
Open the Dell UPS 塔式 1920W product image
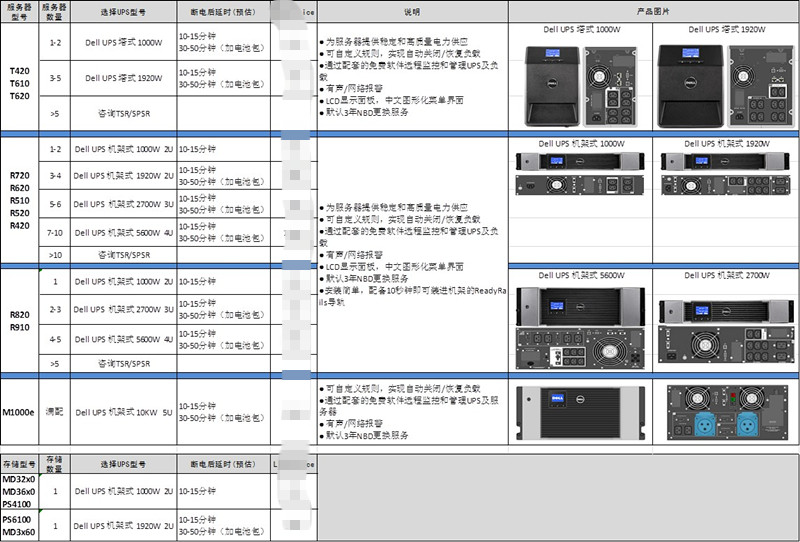[726, 86]
